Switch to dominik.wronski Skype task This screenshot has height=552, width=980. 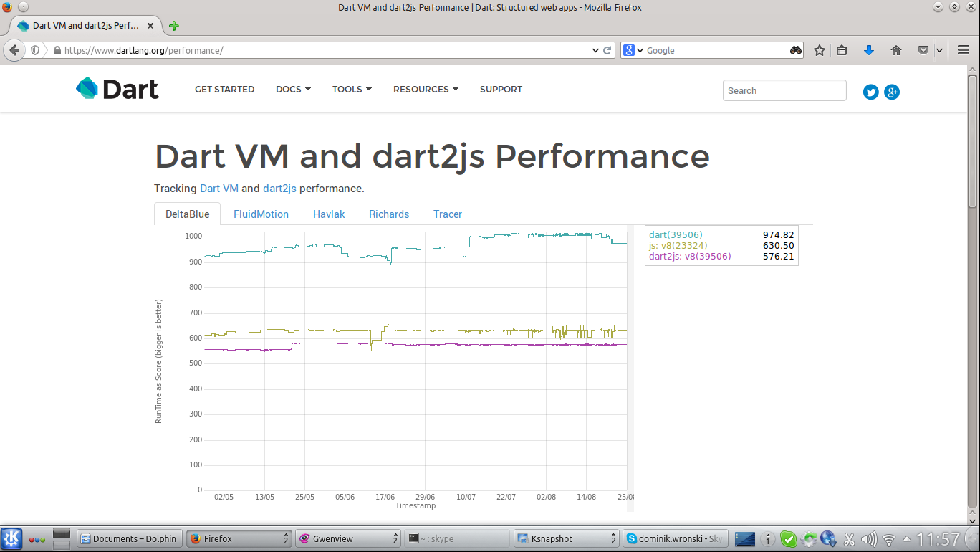(675, 539)
